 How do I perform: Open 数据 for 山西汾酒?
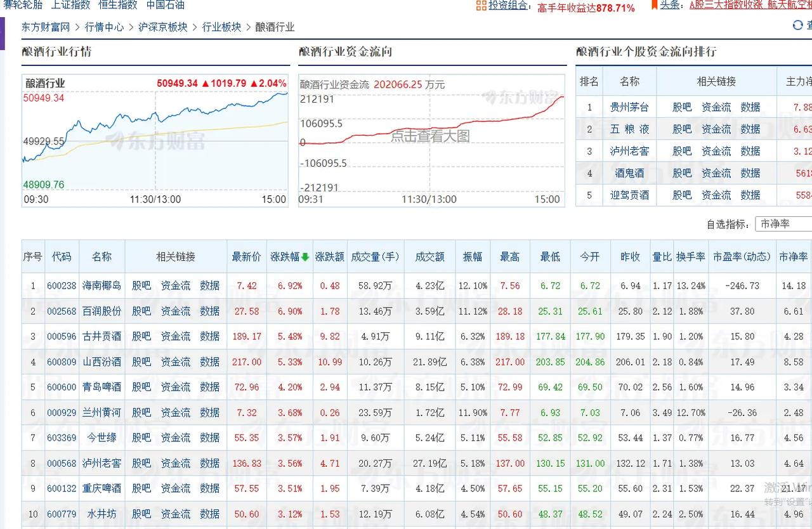click(210, 362)
